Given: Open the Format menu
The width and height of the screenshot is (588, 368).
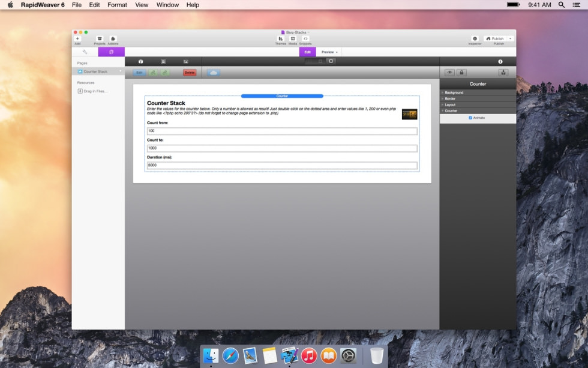Looking at the screenshot, I should click(117, 5).
